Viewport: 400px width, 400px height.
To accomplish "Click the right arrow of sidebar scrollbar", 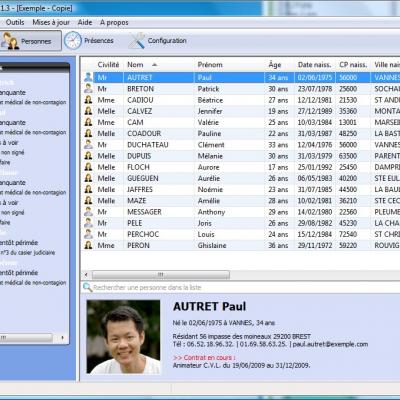I will pos(62,338).
